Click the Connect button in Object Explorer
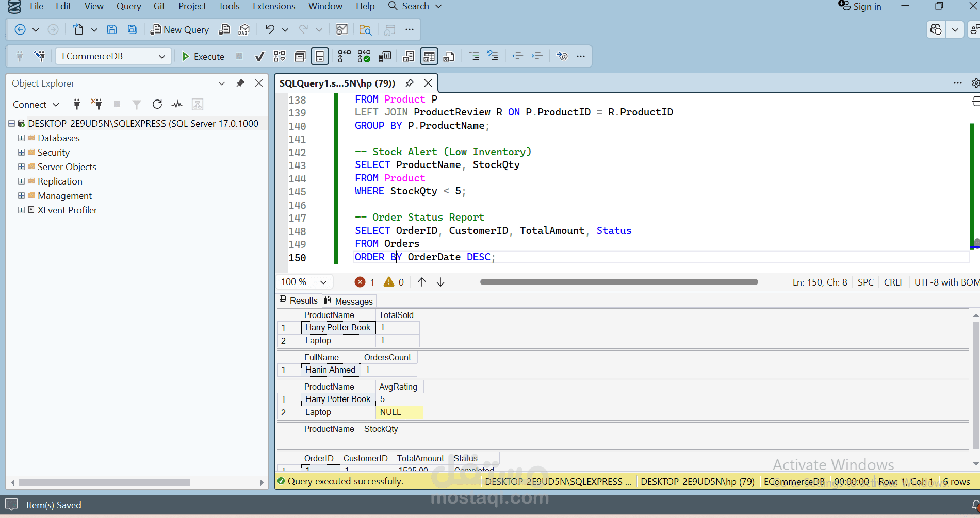This screenshot has height=518, width=980. 36,104
